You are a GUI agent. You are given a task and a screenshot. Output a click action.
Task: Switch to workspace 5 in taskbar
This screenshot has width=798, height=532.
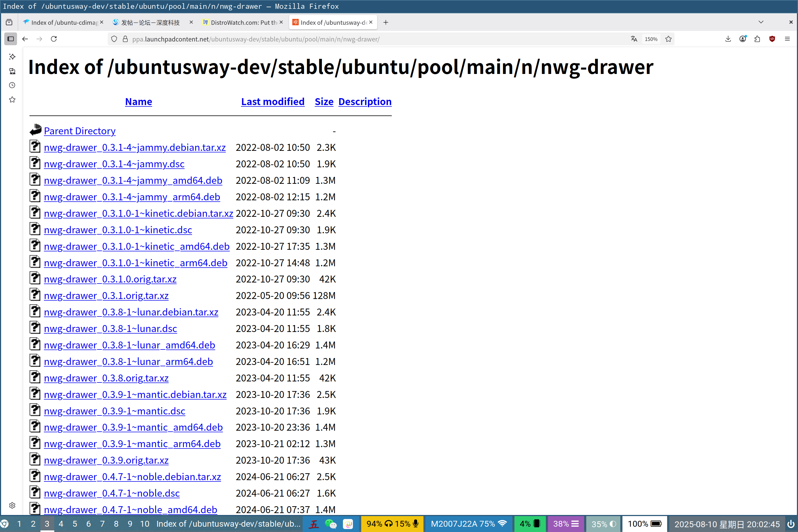pos(75,524)
